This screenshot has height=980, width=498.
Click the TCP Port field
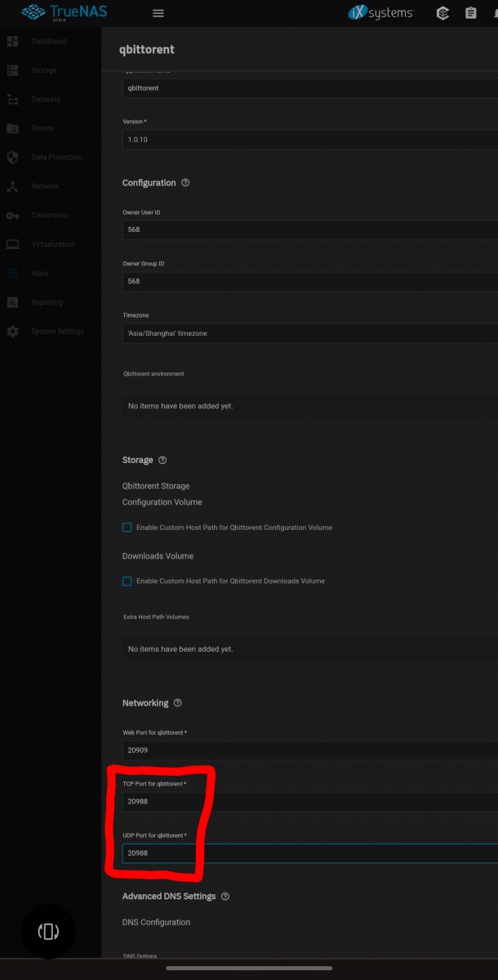tap(310, 802)
